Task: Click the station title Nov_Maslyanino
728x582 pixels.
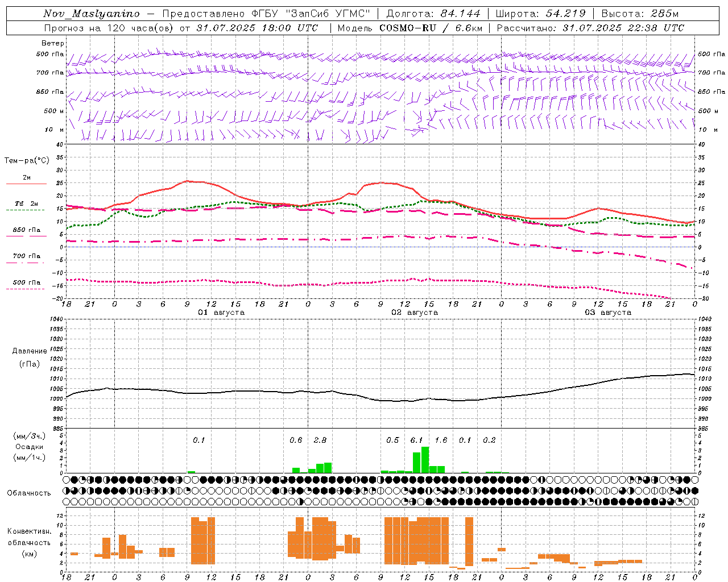Action: tap(92, 14)
